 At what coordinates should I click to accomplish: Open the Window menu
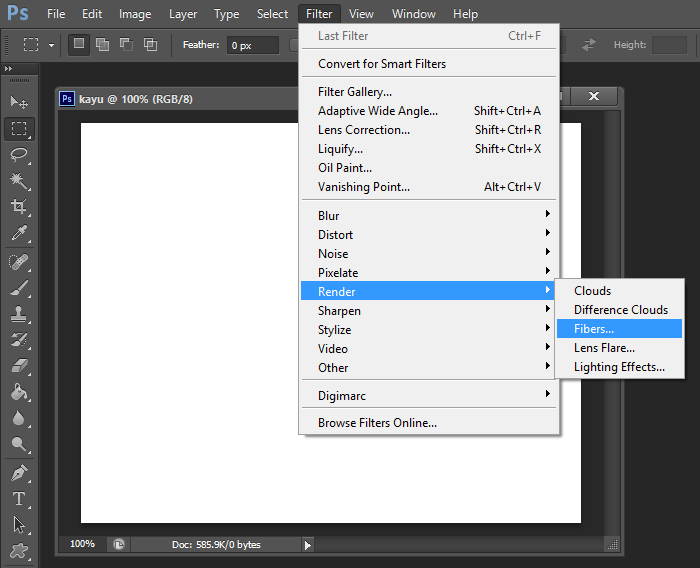point(414,14)
